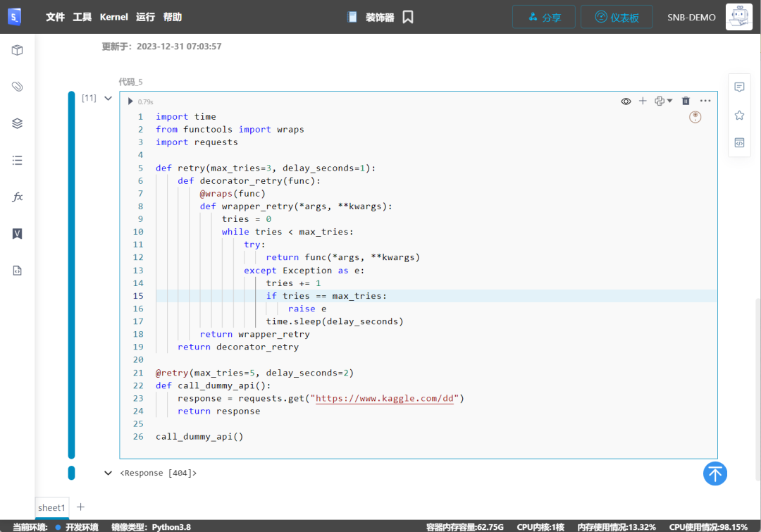Open the fx functions sidebar icon
This screenshot has height=532, width=761.
[x=17, y=197]
